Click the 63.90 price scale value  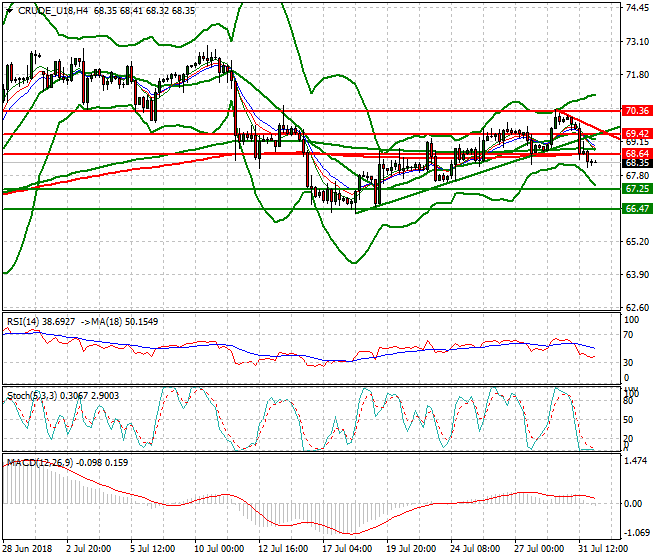(637, 275)
